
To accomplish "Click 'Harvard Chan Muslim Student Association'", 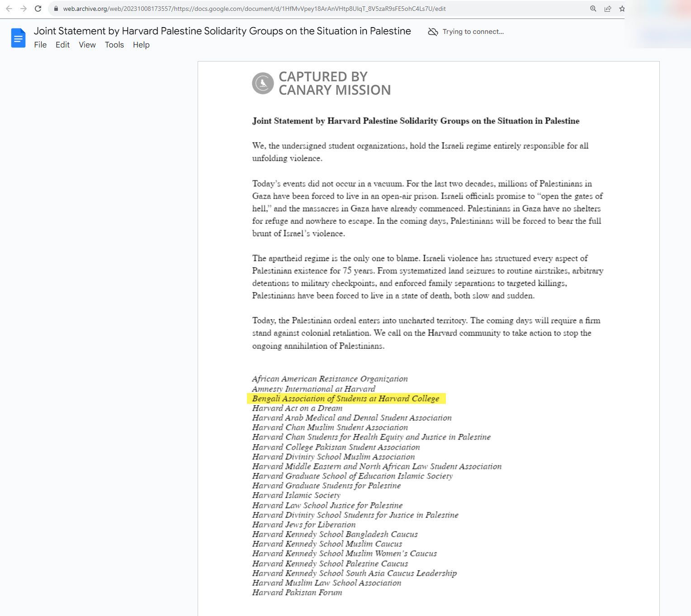I will [x=330, y=427].
